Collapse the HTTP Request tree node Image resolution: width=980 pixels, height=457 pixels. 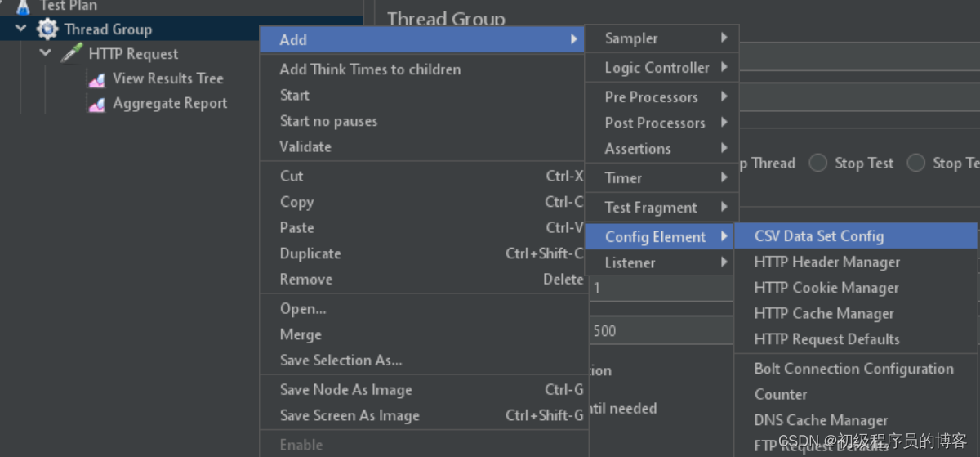tap(46, 54)
